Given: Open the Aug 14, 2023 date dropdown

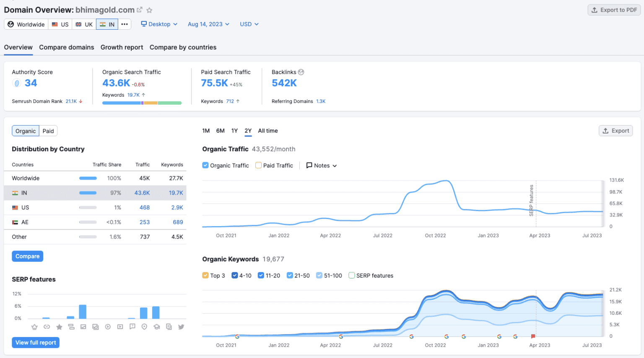Looking at the screenshot, I should point(208,24).
